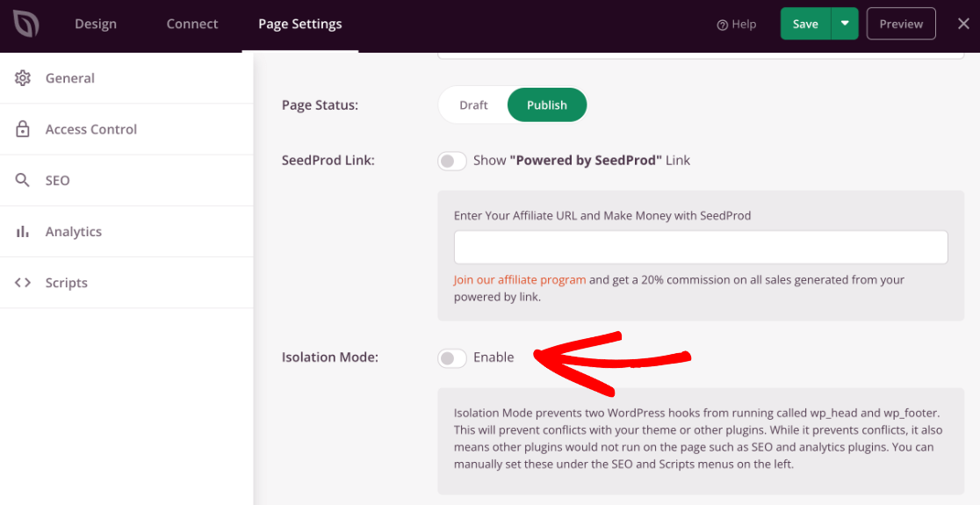980x505 pixels.
Task: Open Access Control settings
Action: [126, 129]
